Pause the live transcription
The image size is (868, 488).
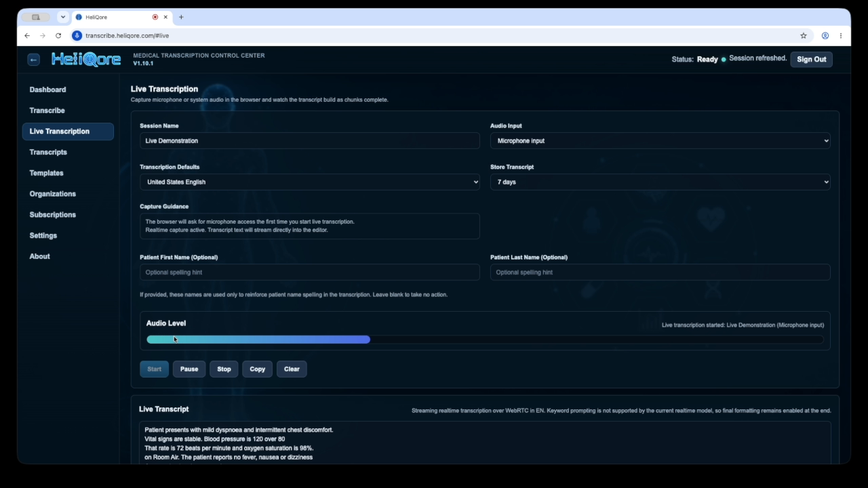[189, 369]
